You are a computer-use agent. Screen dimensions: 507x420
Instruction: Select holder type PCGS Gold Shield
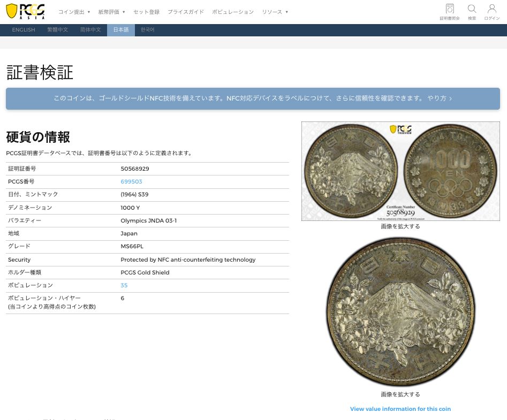click(145, 272)
